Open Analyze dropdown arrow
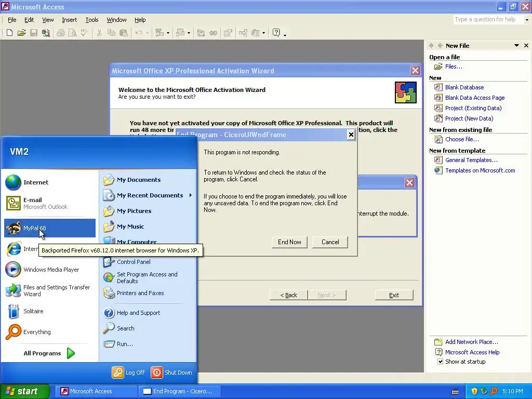The width and height of the screenshot is (532, 399). tap(189, 33)
